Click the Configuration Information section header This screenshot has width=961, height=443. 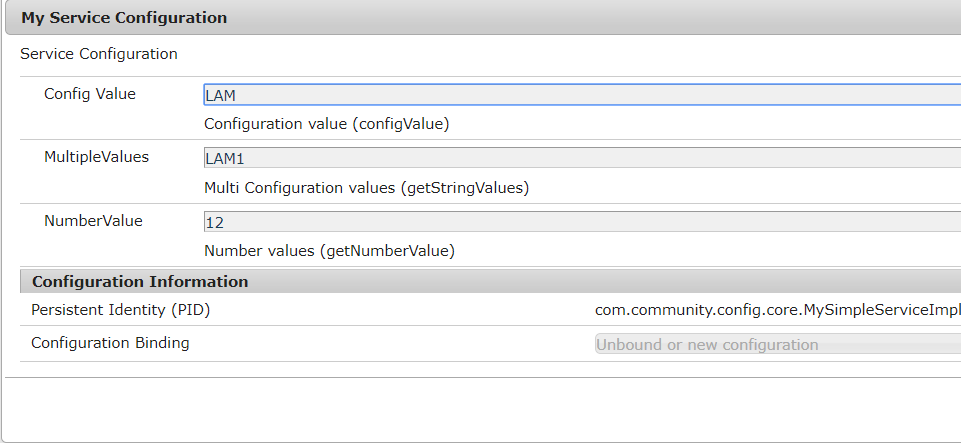pyautogui.click(x=140, y=281)
